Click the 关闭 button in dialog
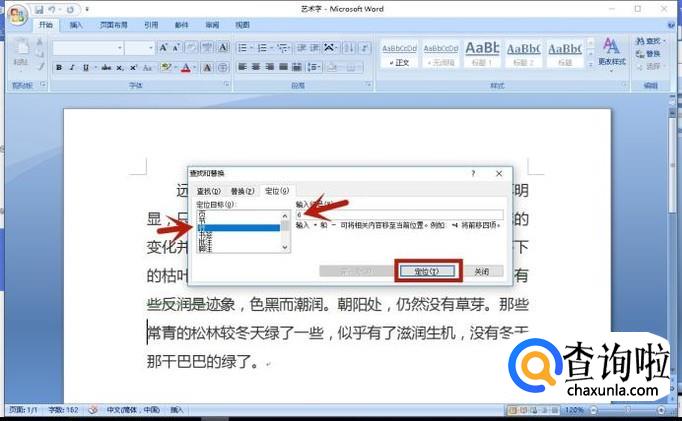 pos(482,271)
